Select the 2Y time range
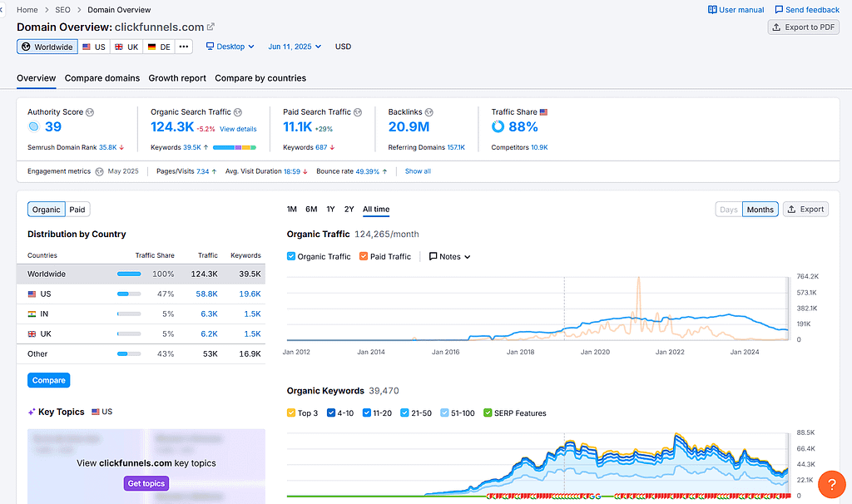The height and width of the screenshot is (504, 852). (349, 209)
